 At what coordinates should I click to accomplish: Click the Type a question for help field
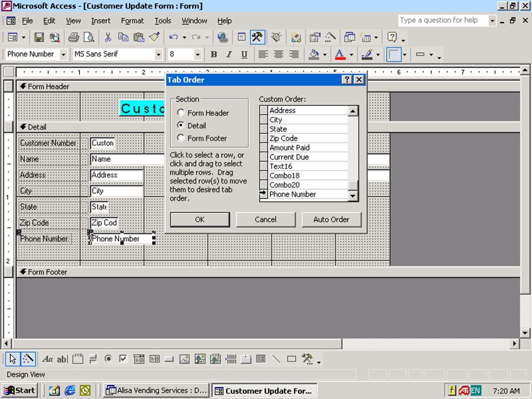tap(443, 21)
